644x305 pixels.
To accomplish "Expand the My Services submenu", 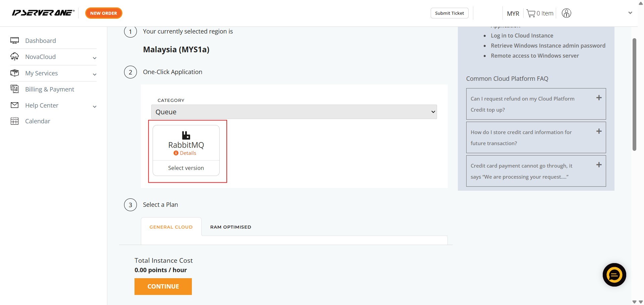I will [x=95, y=74].
